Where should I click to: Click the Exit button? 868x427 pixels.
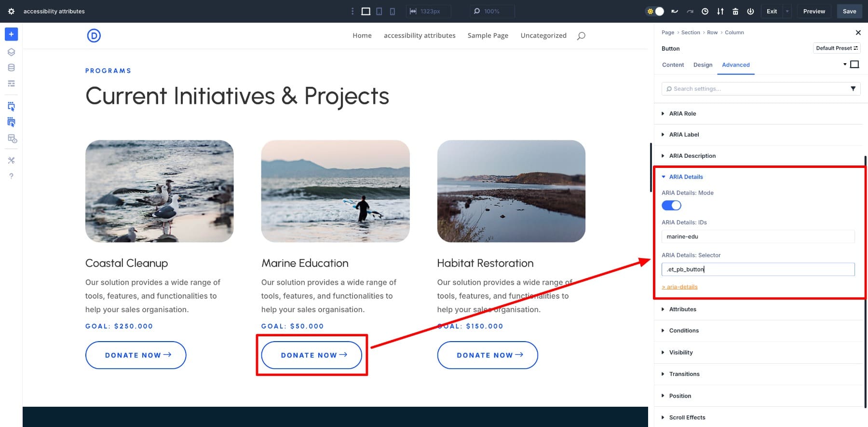772,11
